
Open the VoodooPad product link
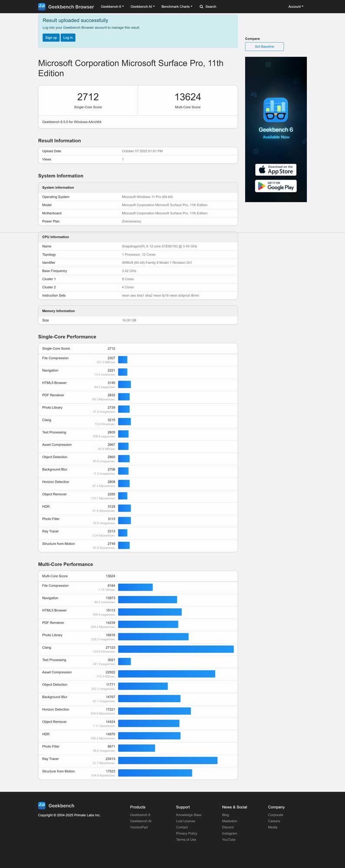pyautogui.click(x=139, y=827)
